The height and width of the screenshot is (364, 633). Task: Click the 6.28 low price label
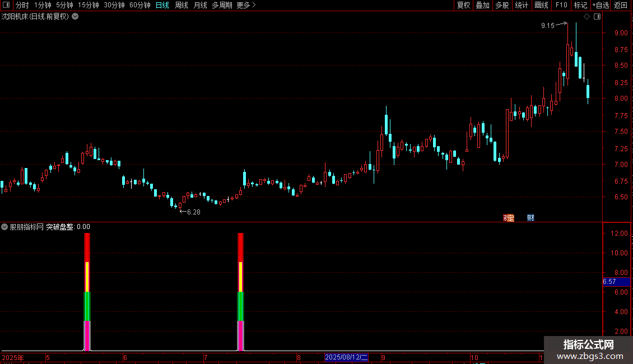(194, 212)
